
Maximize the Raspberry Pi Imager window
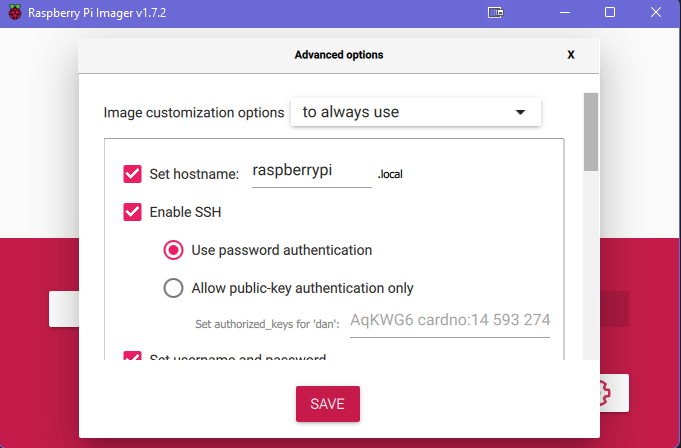[610, 12]
